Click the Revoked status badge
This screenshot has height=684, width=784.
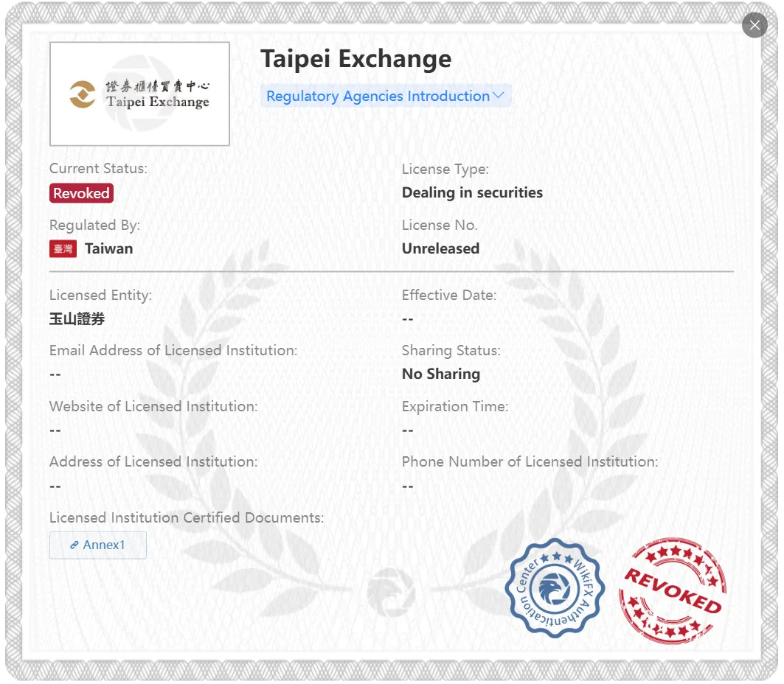[82, 193]
